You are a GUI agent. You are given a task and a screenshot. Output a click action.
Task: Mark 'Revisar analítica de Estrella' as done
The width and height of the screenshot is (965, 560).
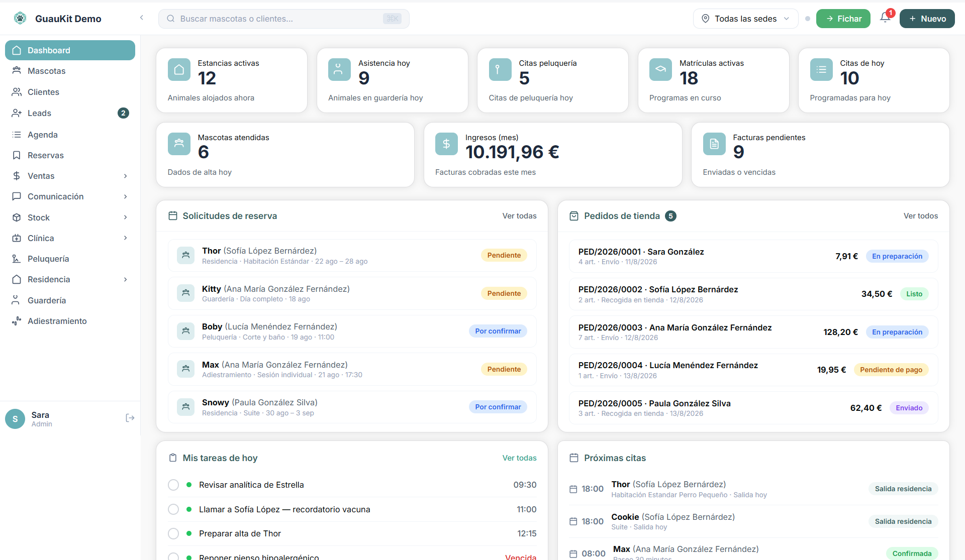click(x=173, y=485)
